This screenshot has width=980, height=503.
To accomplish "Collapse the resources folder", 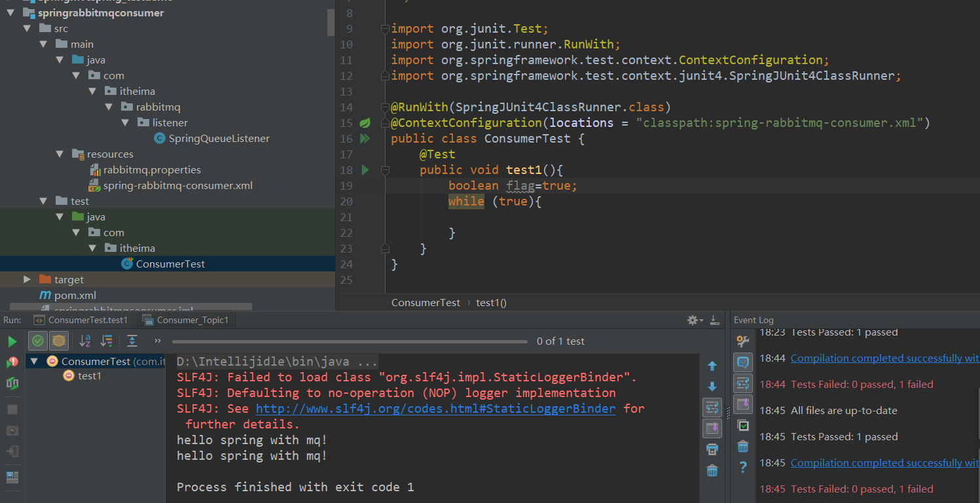I will point(60,154).
